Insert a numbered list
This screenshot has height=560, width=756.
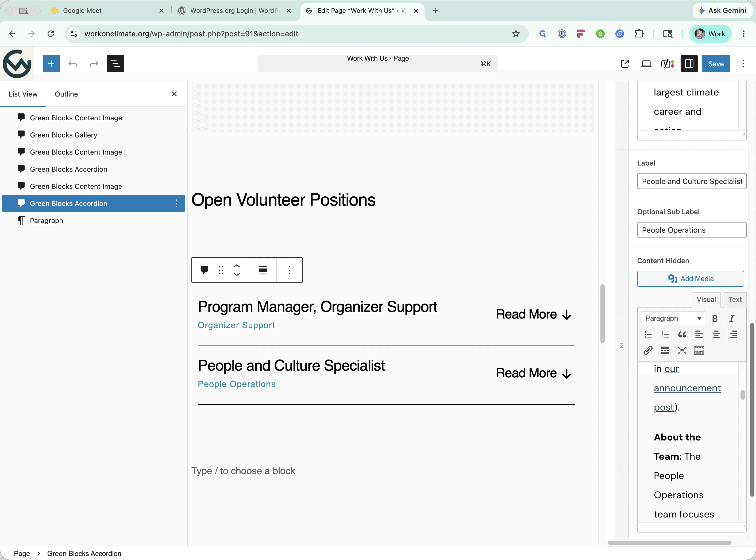pyautogui.click(x=665, y=335)
